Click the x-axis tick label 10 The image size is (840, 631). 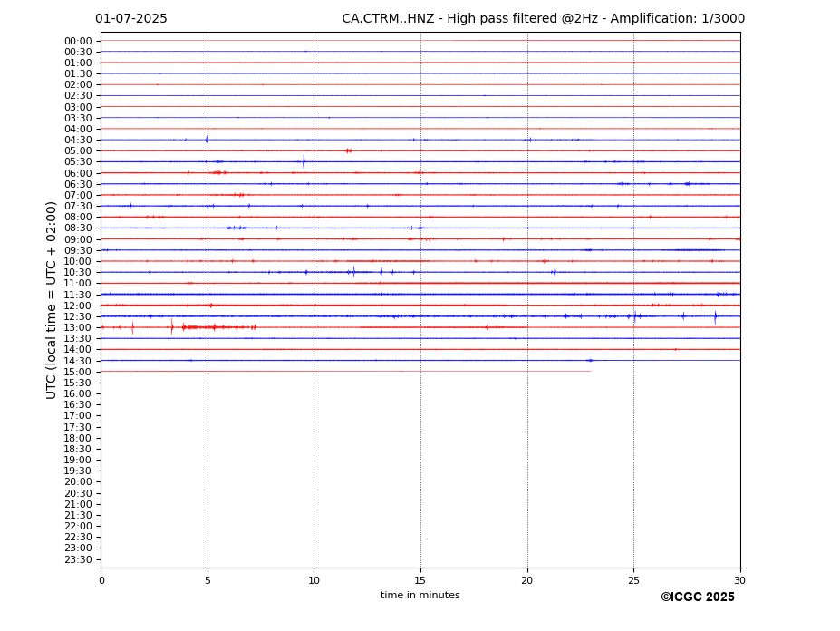click(314, 580)
